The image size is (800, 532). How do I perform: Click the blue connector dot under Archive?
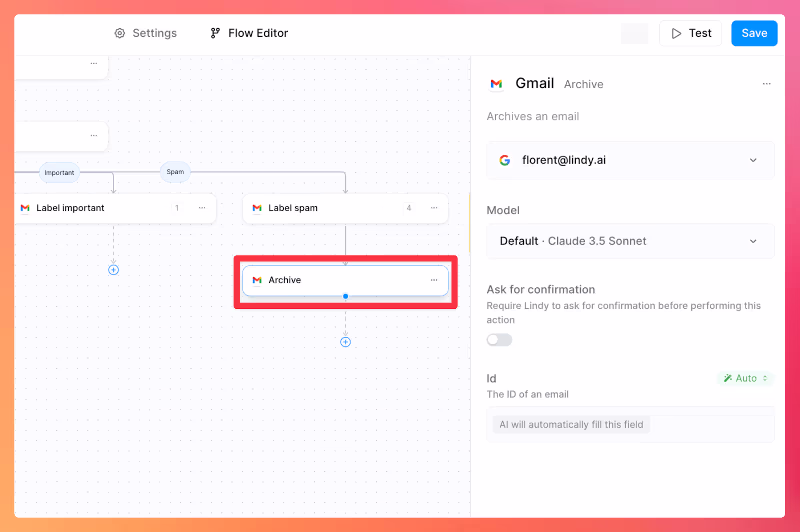pyautogui.click(x=345, y=296)
